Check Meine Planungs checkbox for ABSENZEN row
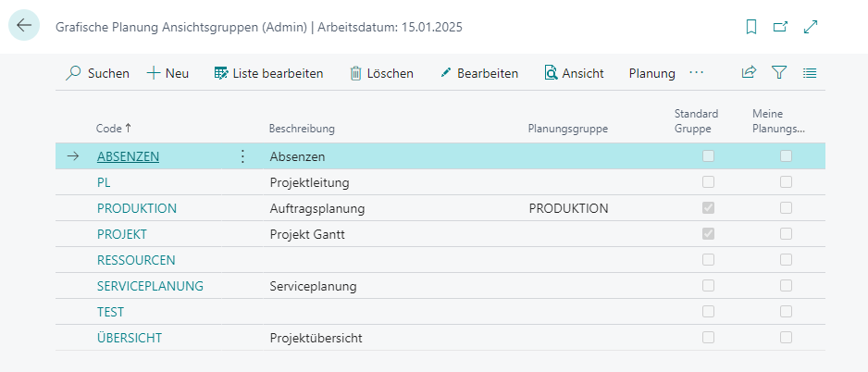 pyautogui.click(x=786, y=156)
